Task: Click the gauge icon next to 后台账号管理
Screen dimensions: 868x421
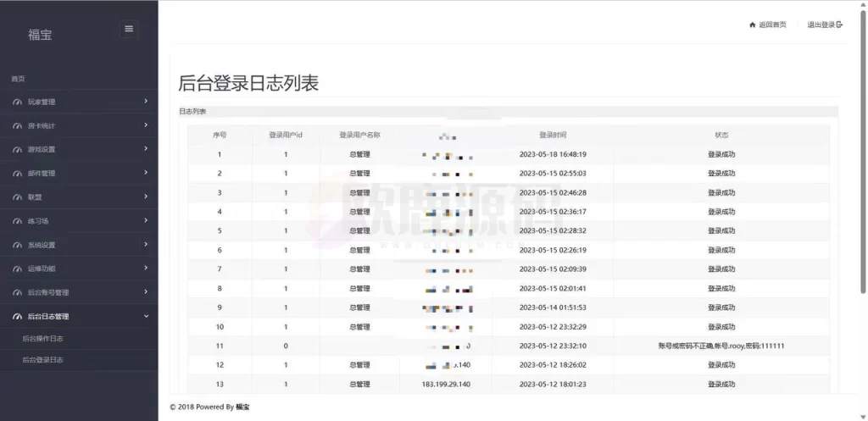Action: pos(17,292)
